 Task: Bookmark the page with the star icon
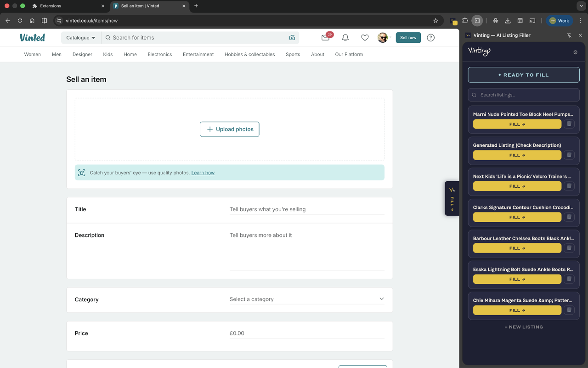coord(436,21)
